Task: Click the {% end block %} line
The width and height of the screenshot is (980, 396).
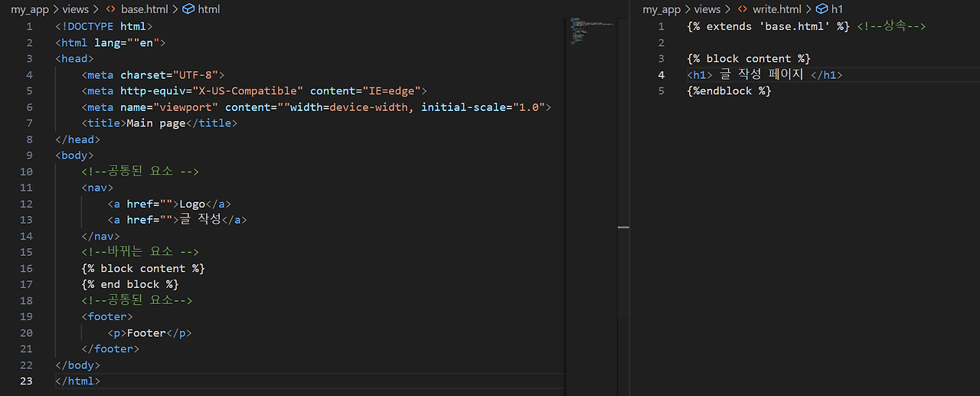Action: pyautogui.click(x=130, y=284)
